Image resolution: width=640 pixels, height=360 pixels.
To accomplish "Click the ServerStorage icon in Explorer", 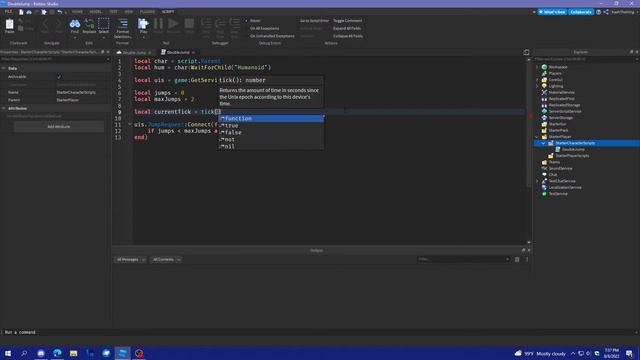I will click(544, 118).
